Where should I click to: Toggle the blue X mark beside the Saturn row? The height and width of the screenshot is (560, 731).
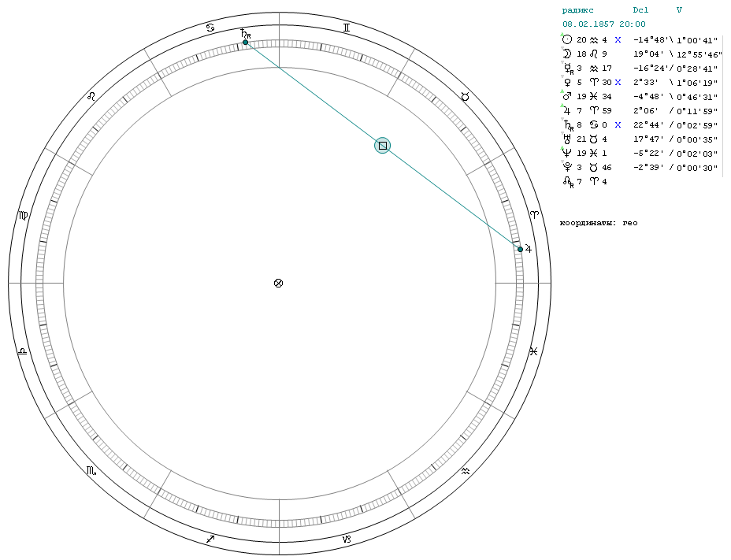click(618, 125)
